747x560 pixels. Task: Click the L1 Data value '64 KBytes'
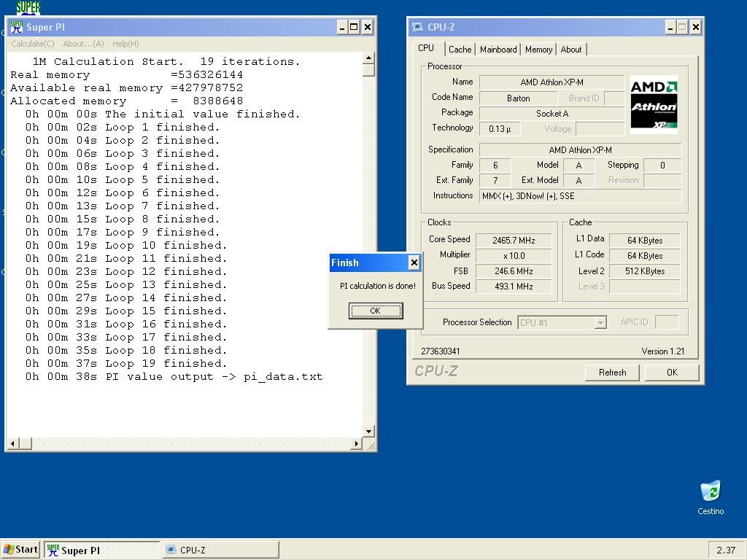645,241
